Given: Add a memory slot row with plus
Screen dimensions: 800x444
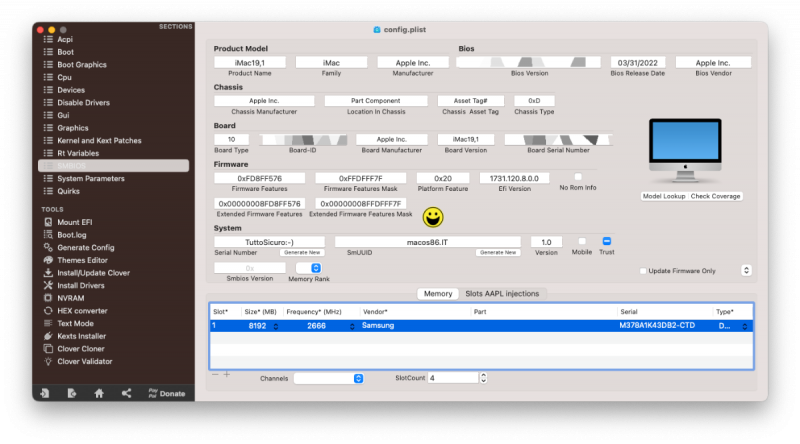Looking at the screenshot, I should pyautogui.click(x=227, y=375).
